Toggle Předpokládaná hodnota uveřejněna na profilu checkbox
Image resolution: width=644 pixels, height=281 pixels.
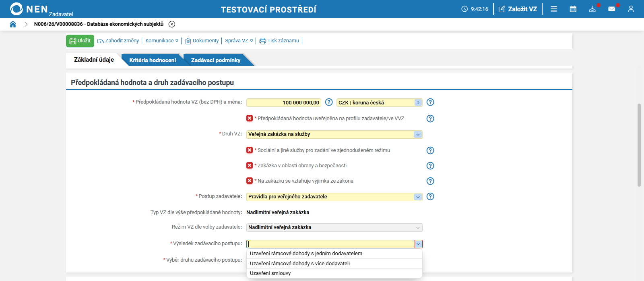pos(250,118)
